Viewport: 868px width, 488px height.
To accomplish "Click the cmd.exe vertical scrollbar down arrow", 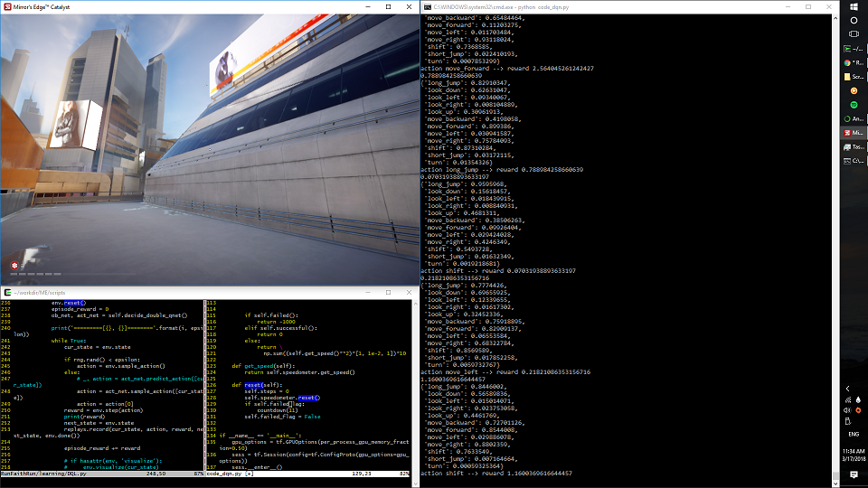I will coord(835,483).
